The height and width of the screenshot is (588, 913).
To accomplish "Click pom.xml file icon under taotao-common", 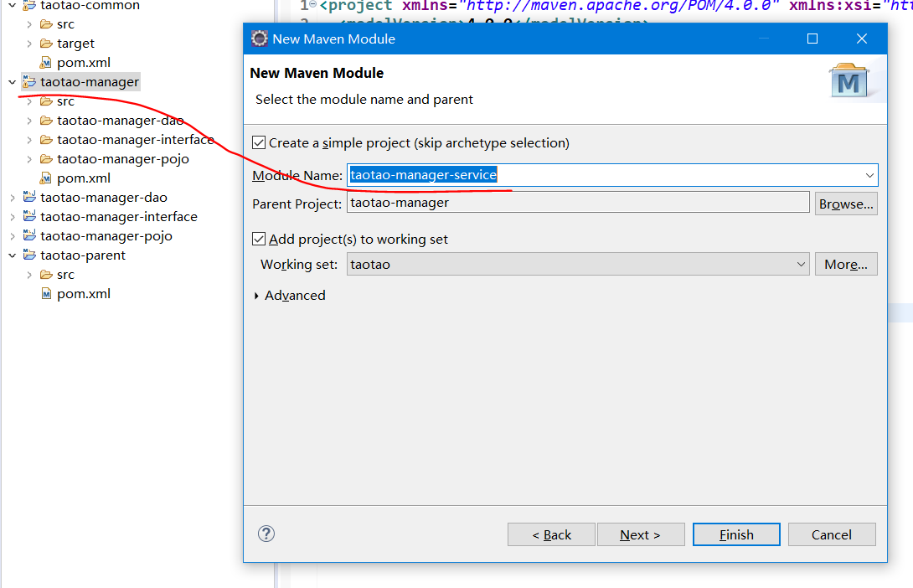I will tap(46, 62).
